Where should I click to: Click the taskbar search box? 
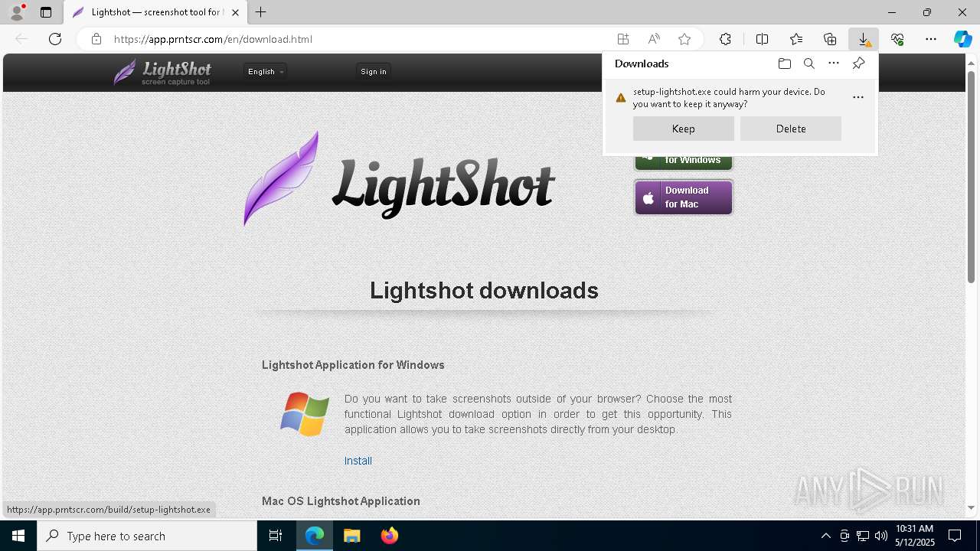[147, 536]
